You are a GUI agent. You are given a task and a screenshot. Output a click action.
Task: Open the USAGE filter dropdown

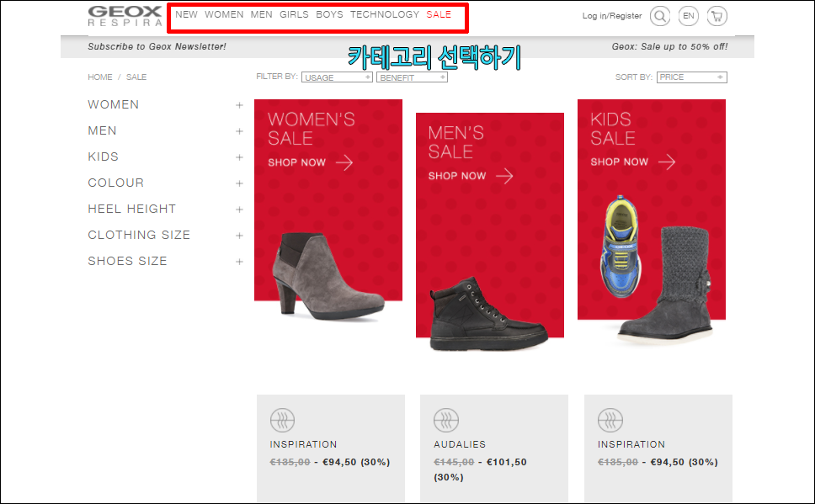coord(337,77)
